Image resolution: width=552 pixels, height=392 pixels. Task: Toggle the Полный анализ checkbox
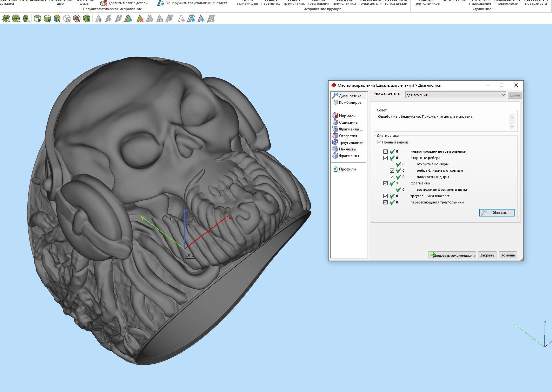[x=379, y=142]
